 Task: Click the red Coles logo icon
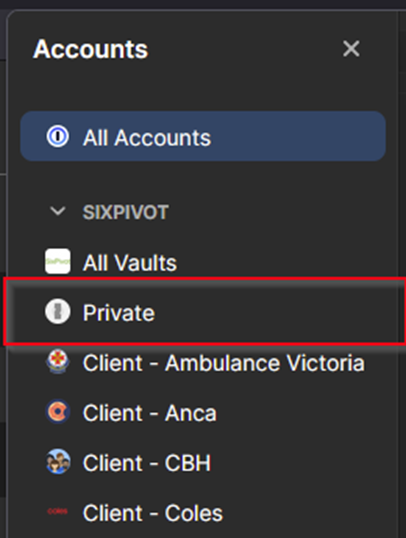point(58,511)
